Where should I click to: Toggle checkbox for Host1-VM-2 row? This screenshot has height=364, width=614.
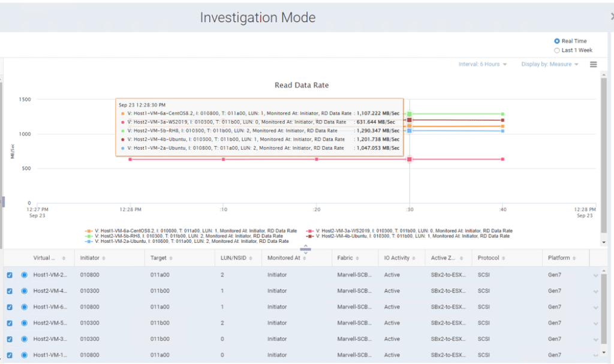(x=10, y=275)
